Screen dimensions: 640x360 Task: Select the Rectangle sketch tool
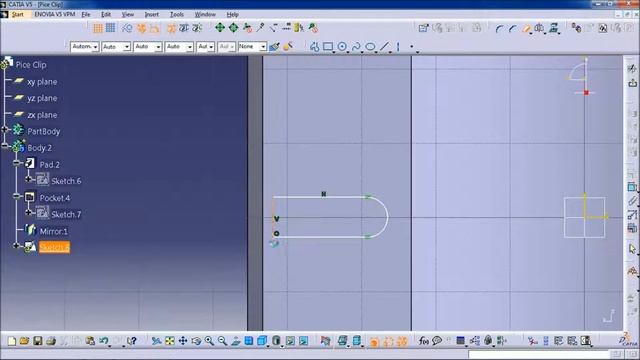328,47
